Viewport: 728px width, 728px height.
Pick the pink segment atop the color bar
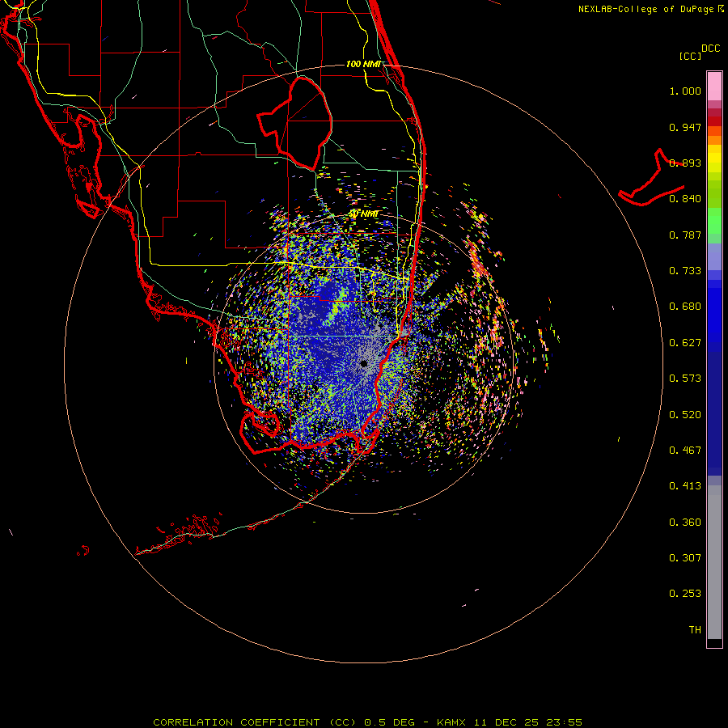pyautogui.click(x=714, y=87)
